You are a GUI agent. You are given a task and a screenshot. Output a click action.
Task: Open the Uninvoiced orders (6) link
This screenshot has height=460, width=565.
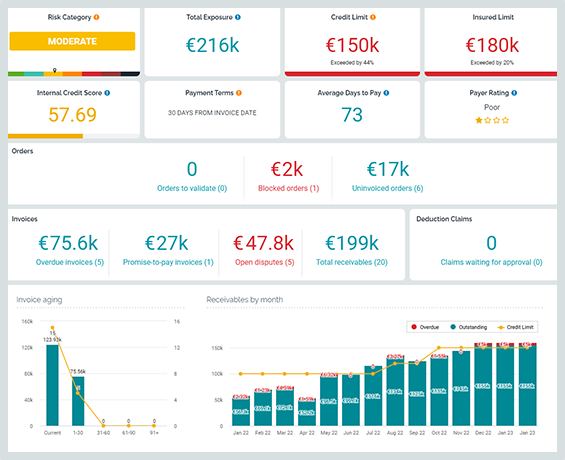tap(388, 188)
